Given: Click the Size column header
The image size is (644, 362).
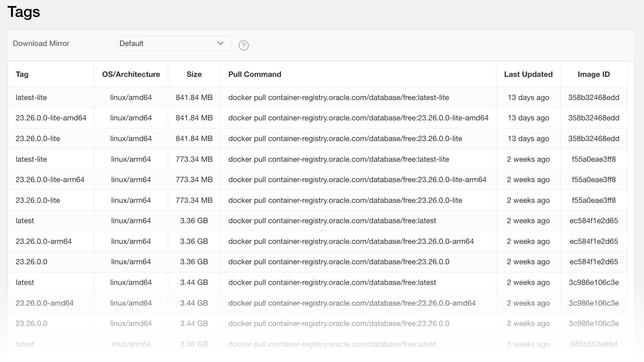Looking at the screenshot, I should pos(194,74).
